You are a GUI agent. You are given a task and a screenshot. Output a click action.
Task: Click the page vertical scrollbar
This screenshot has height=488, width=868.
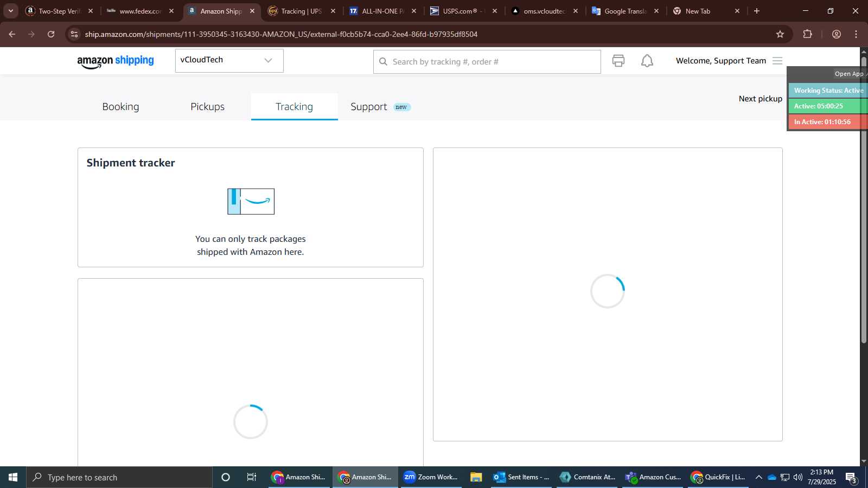[864, 201]
